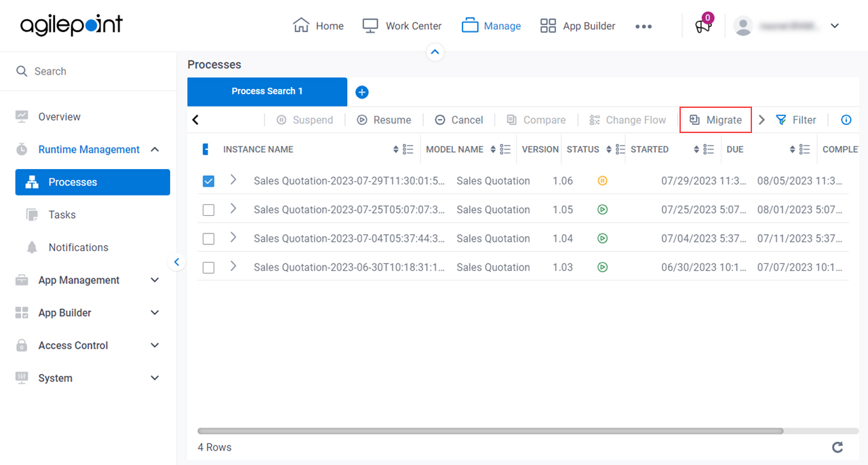Click running status icon for version 1.04

coord(602,238)
